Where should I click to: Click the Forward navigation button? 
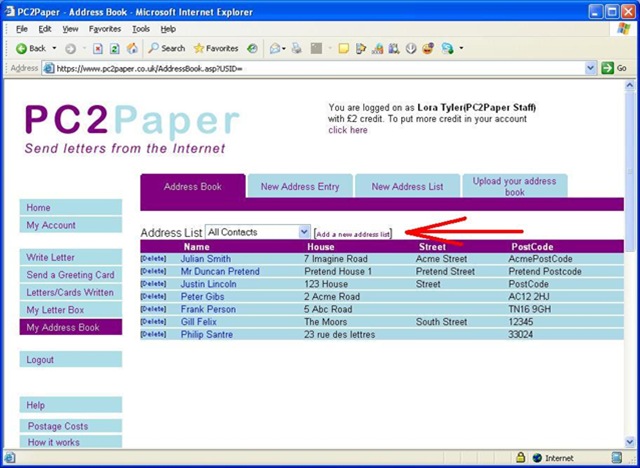(x=70, y=49)
